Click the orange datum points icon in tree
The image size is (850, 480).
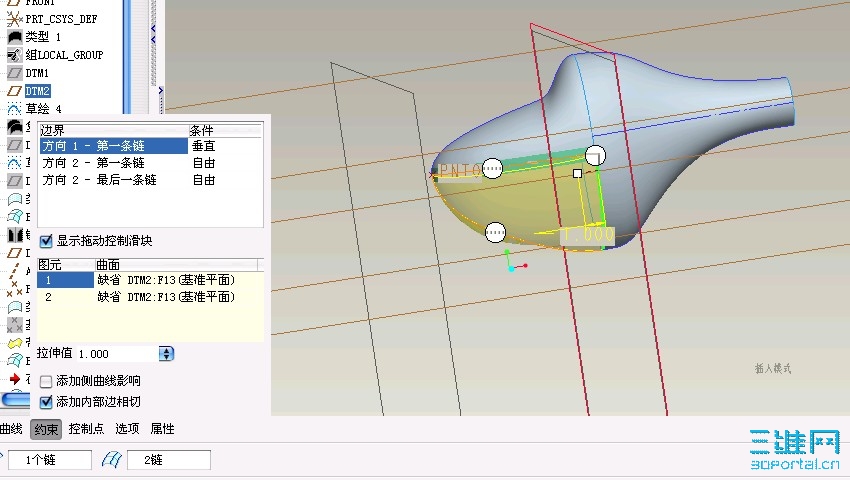click(x=15, y=289)
